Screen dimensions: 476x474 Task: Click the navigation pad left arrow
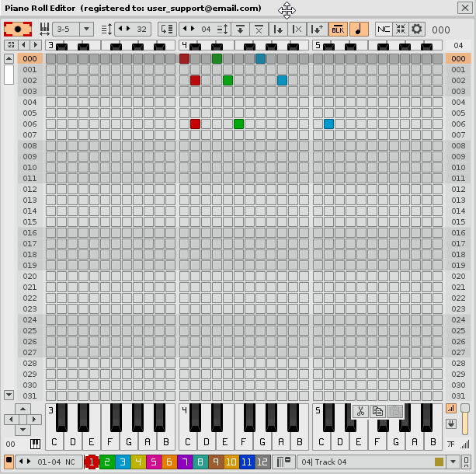click(11, 420)
